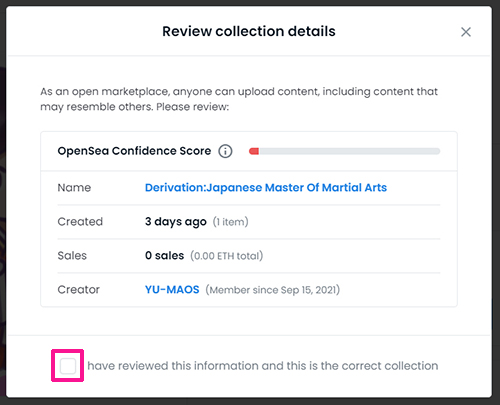Open the Confidence Score info icon
This screenshot has height=405, width=500.
point(225,151)
